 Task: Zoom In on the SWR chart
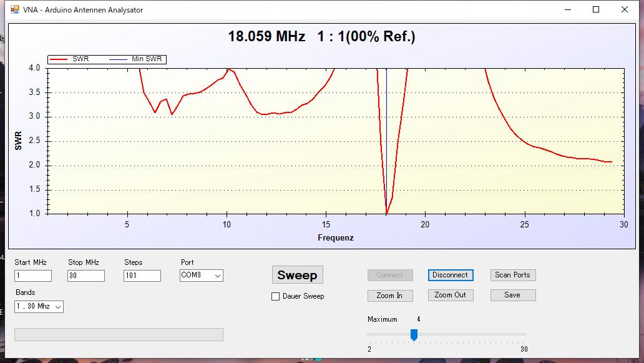(x=390, y=296)
